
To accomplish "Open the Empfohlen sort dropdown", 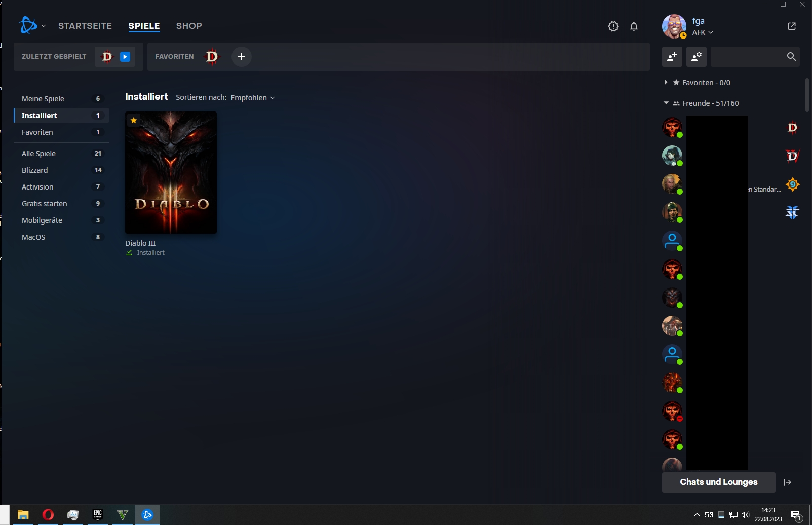I will (252, 98).
